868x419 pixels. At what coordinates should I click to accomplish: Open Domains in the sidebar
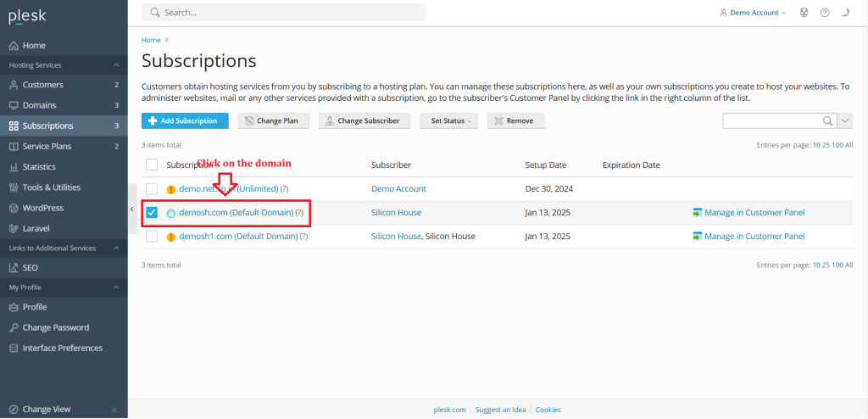coord(64,105)
